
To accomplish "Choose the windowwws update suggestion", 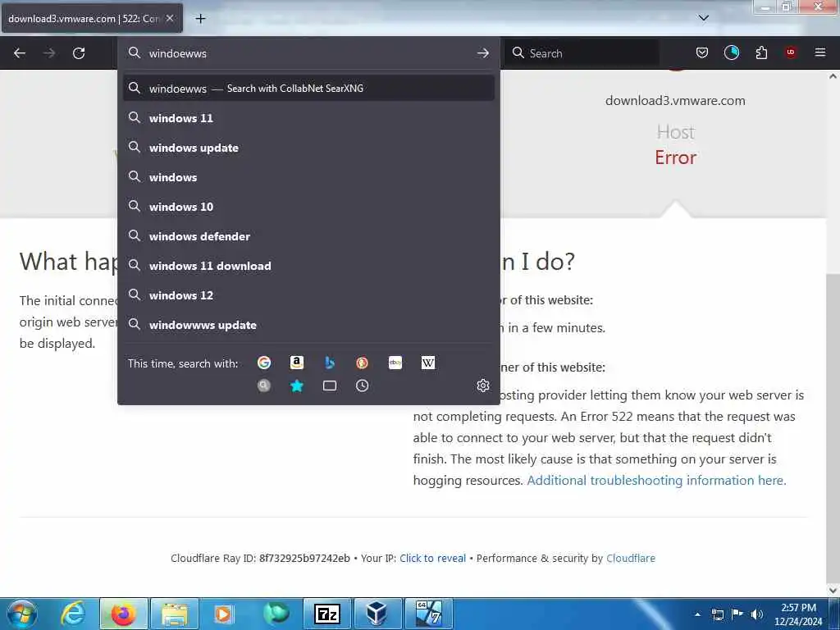I will pos(308,325).
